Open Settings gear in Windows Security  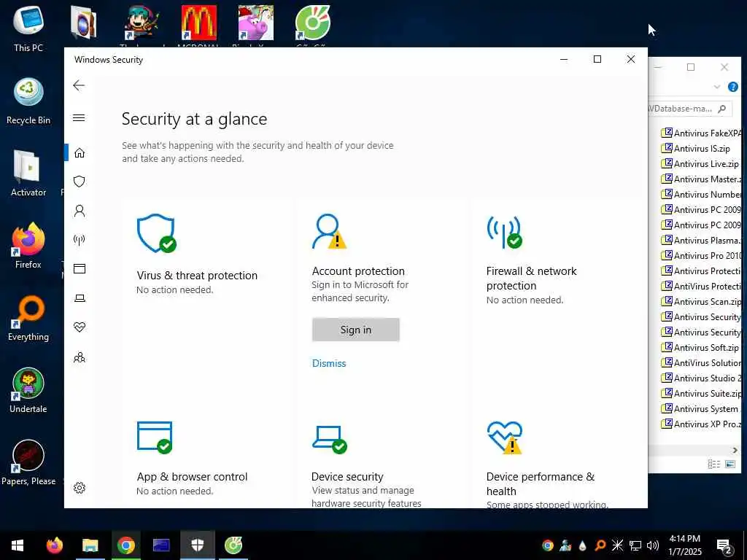coord(80,488)
